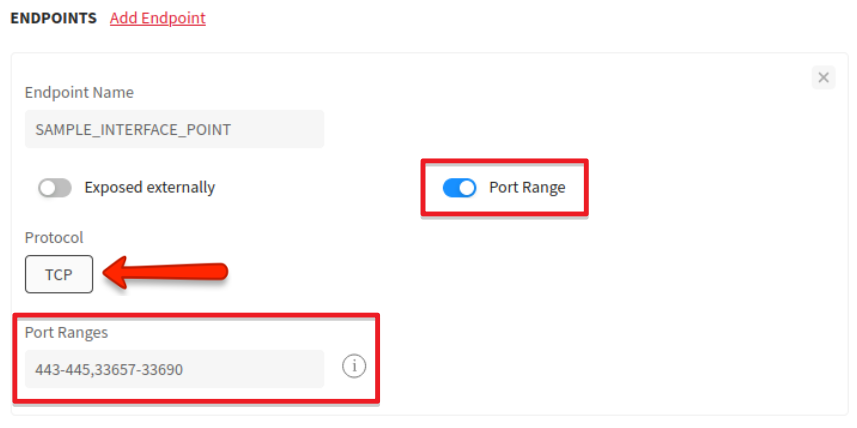Click the blue knob of Port Range switch
This screenshot has height=428, width=857.
pos(467,188)
